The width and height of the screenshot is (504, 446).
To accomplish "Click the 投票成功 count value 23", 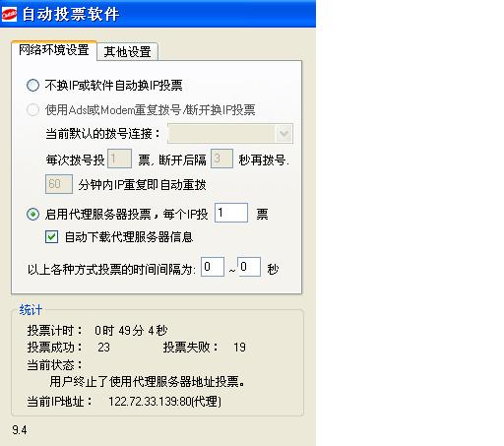I will pos(103,348).
